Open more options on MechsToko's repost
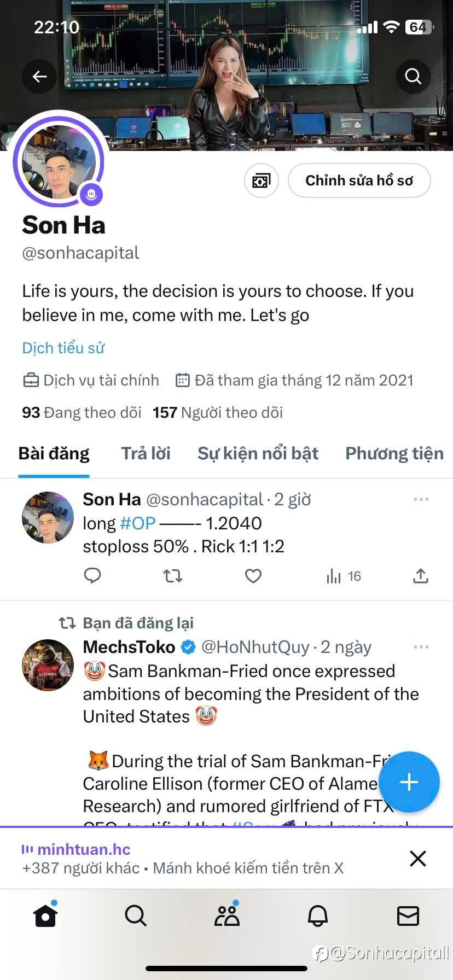 [x=421, y=647]
